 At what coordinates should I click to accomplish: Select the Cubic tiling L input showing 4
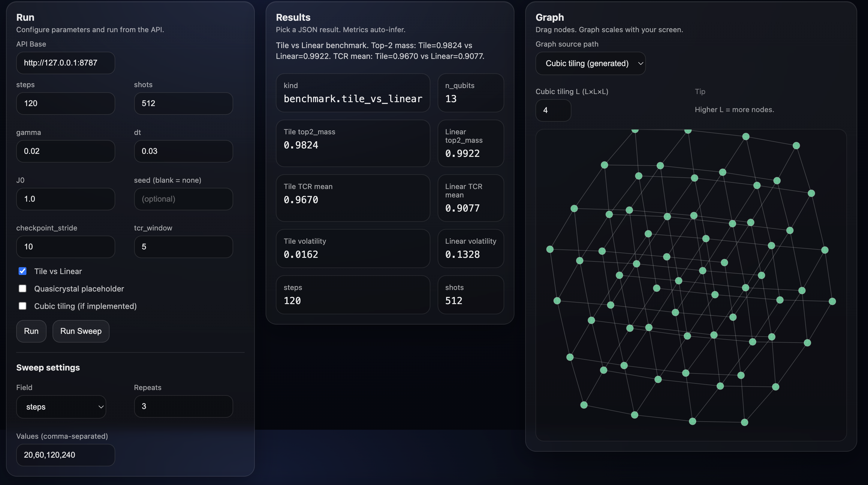(x=553, y=111)
